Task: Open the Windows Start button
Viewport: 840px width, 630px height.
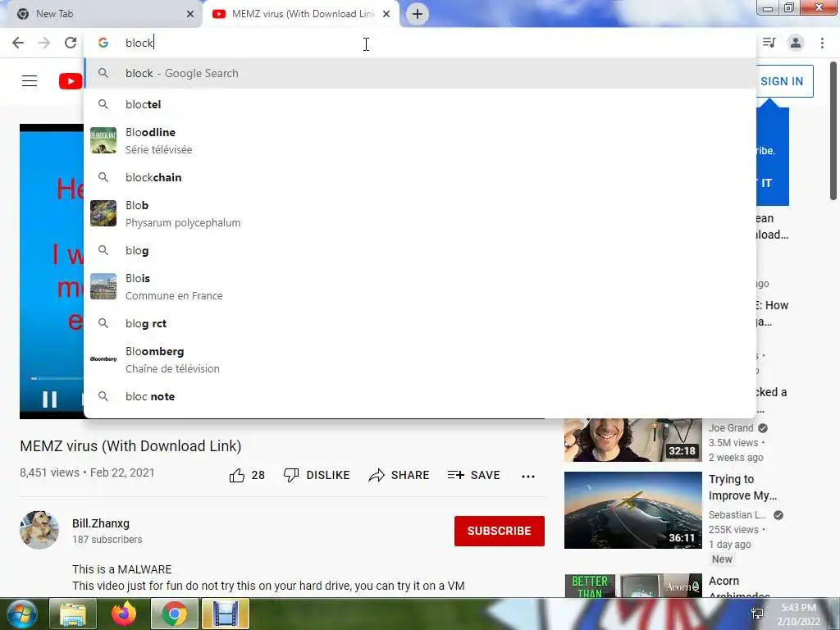Action: (22, 614)
